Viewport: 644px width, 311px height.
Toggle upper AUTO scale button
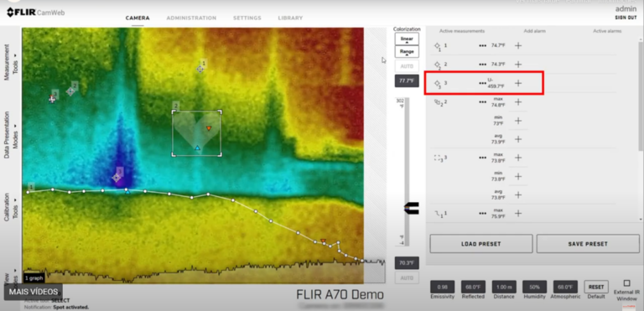(407, 66)
